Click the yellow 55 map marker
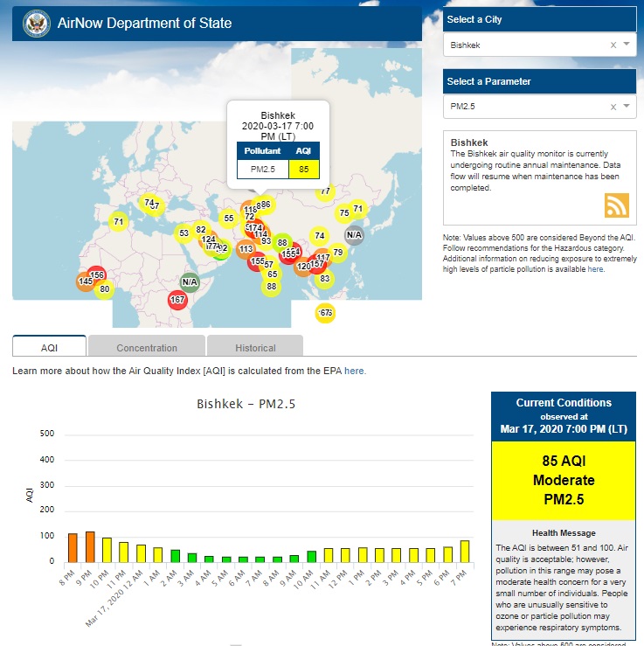 coord(229,219)
